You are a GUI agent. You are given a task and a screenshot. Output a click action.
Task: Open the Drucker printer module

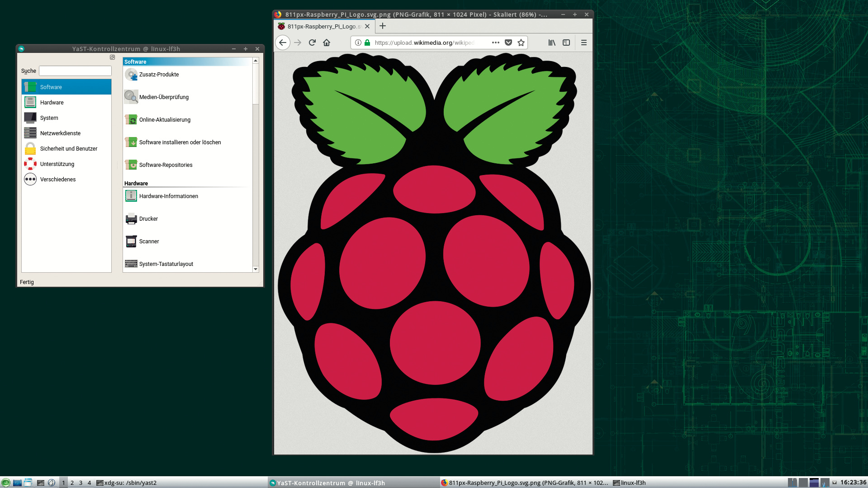148,219
